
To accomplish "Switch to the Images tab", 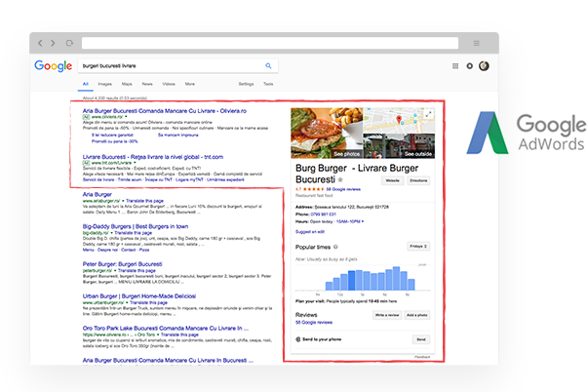I will (x=105, y=84).
